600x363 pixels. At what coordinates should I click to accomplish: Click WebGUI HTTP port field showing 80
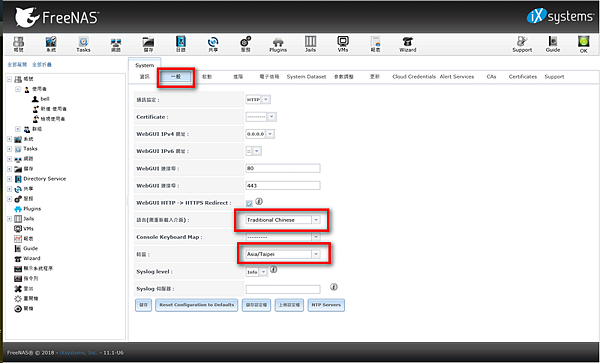point(283,168)
